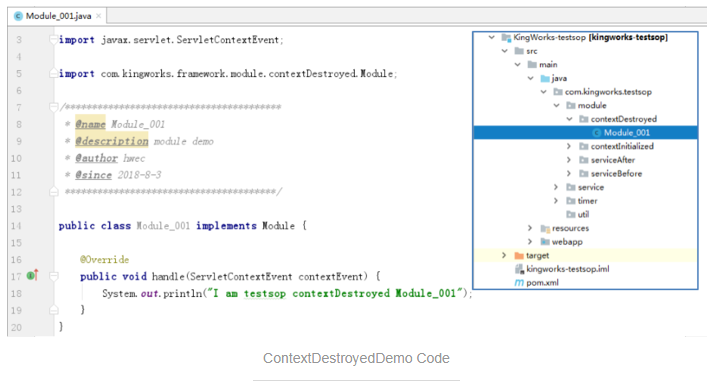Click the webapp folder icon
This screenshot has height=388, width=721.
(x=545, y=242)
